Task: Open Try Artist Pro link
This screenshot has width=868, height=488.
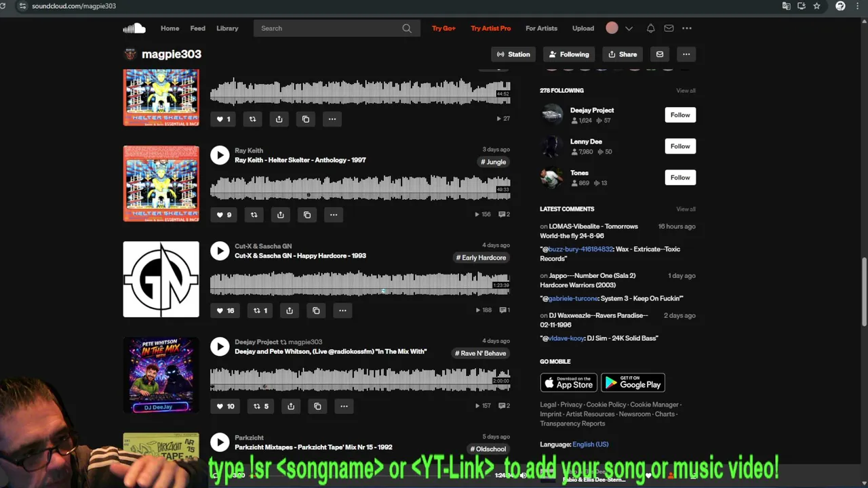Action: pyautogui.click(x=490, y=28)
